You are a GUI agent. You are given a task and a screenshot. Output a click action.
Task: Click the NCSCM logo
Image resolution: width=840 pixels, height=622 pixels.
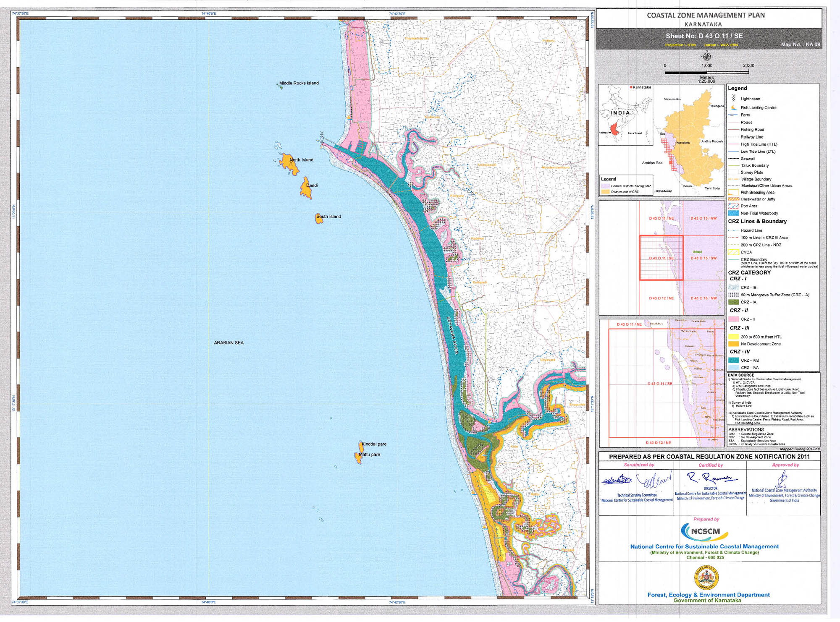(x=705, y=531)
